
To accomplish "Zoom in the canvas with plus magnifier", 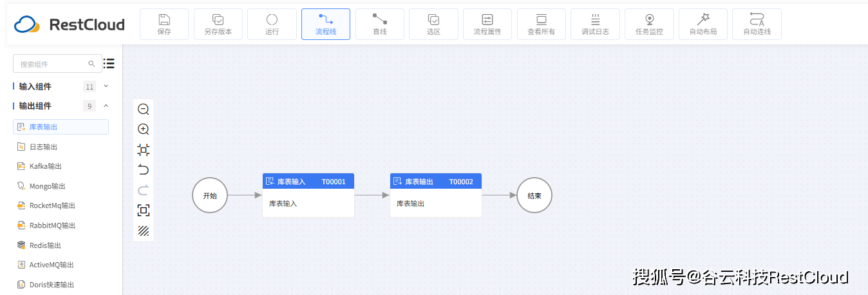I will (x=144, y=129).
